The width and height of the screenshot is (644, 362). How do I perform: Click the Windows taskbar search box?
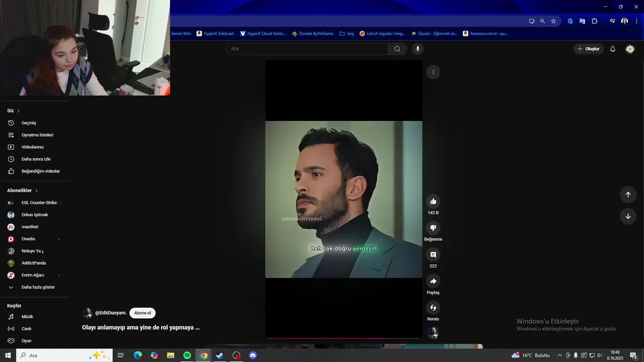64,355
